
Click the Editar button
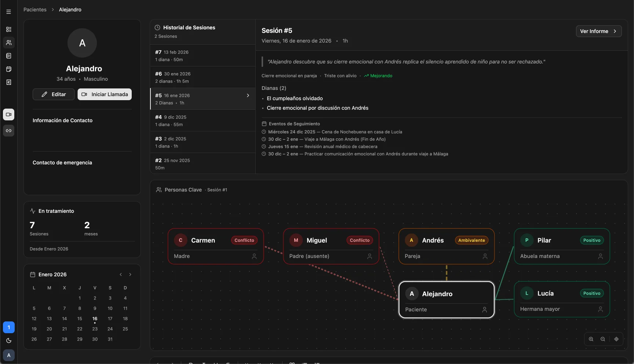tap(54, 94)
